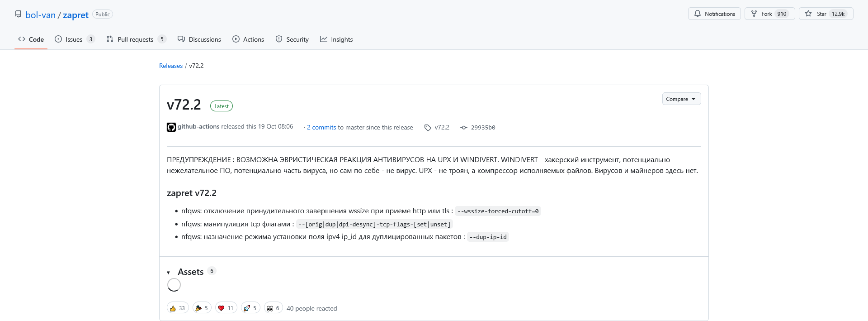
Task: Click the tag icon for v72.2
Action: point(428,128)
